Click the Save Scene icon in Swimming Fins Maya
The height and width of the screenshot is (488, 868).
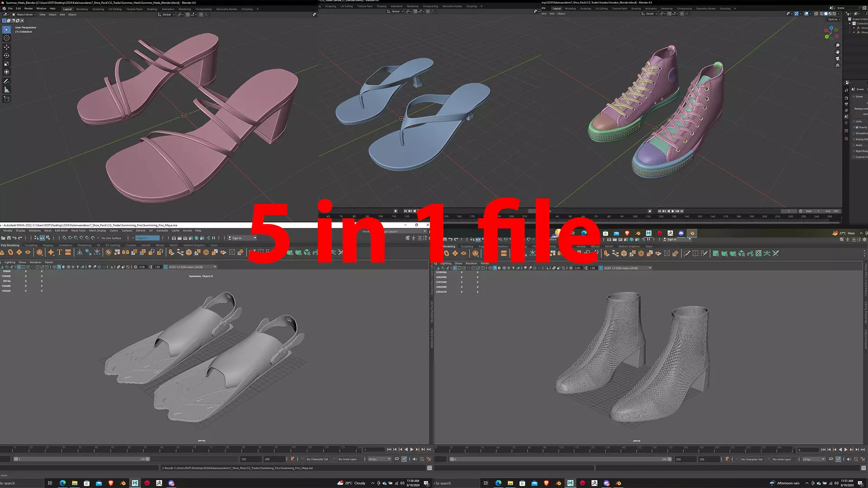(9, 238)
